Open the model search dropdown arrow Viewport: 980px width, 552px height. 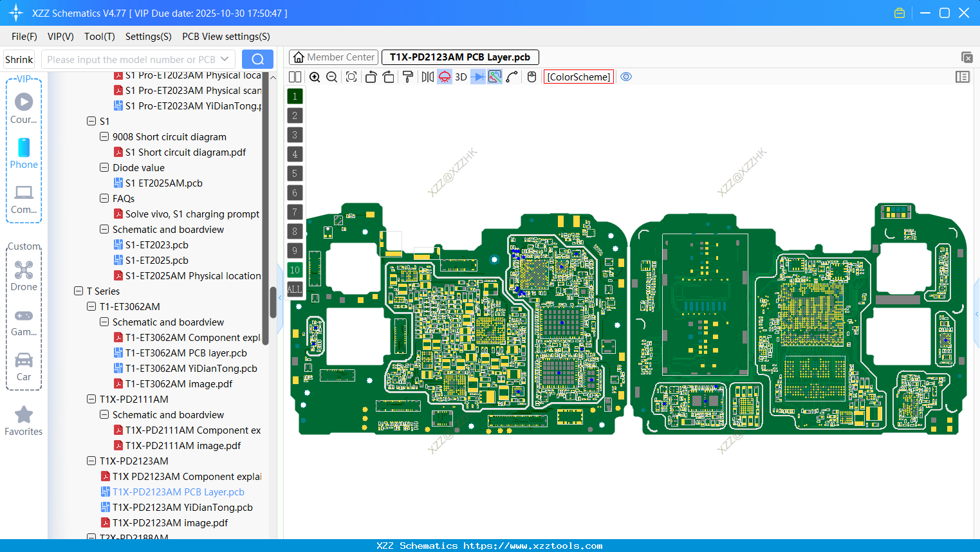tap(225, 59)
